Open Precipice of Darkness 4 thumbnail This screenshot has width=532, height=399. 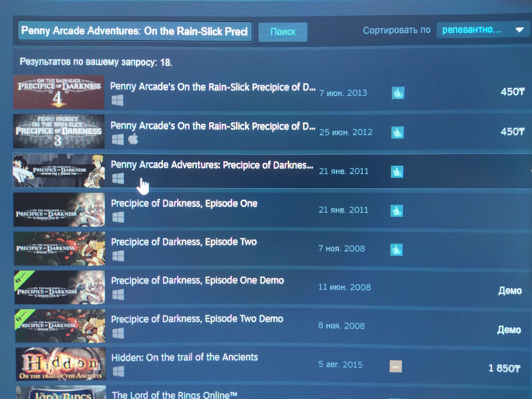pyautogui.click(x=59, y=92)
